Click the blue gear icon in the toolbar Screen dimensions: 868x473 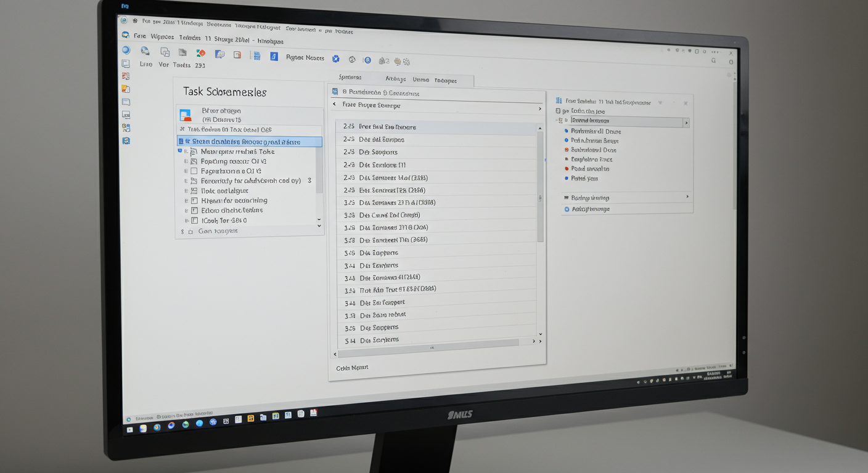point(336,59)
